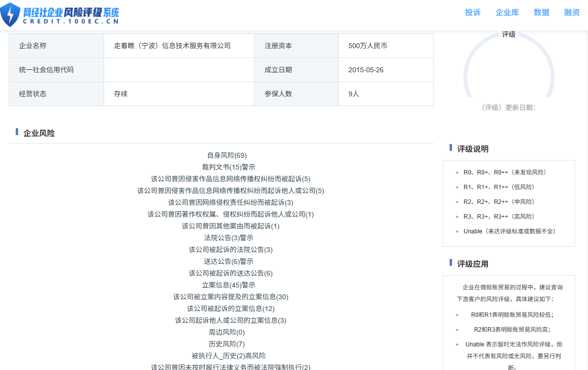
Task: Click the R3、R3+、R3++（高风险）item
Action: point(499,217)
